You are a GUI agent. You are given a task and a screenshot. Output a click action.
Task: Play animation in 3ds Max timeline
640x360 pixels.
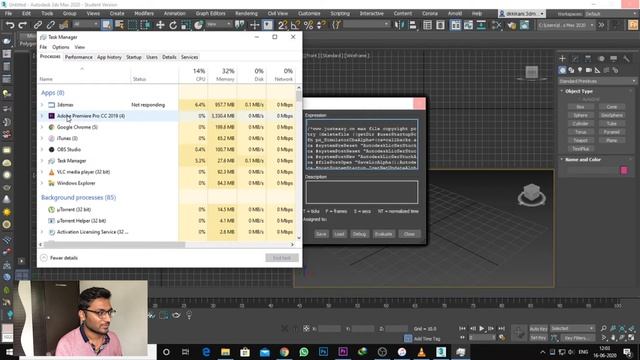coord(482,328)
